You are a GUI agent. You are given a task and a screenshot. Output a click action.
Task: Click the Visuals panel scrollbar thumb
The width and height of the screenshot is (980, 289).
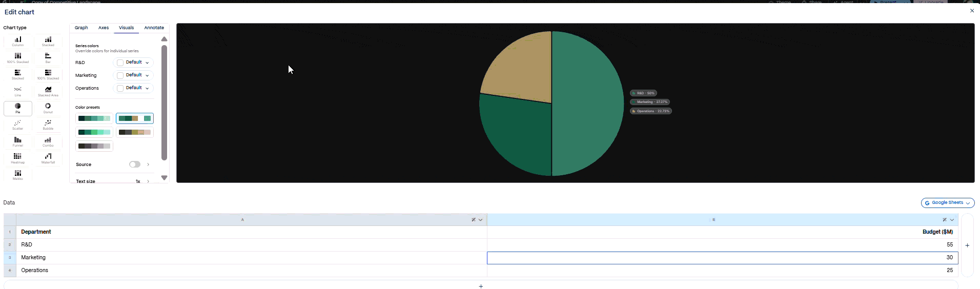[164, 102]
